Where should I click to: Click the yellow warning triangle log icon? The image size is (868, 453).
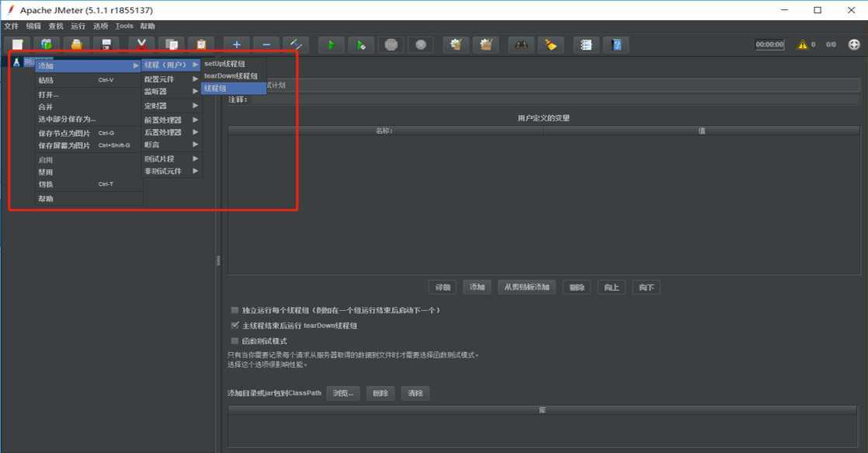pos(802,45)
